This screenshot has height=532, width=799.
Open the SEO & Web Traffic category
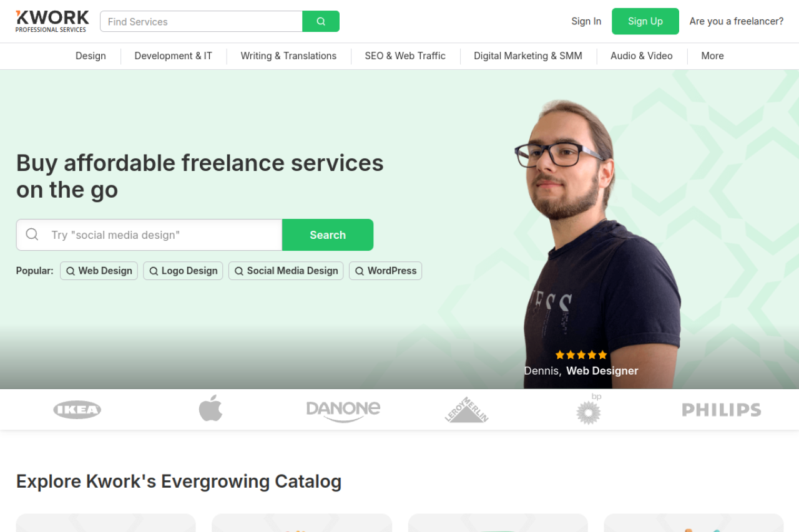coord(405,56)
